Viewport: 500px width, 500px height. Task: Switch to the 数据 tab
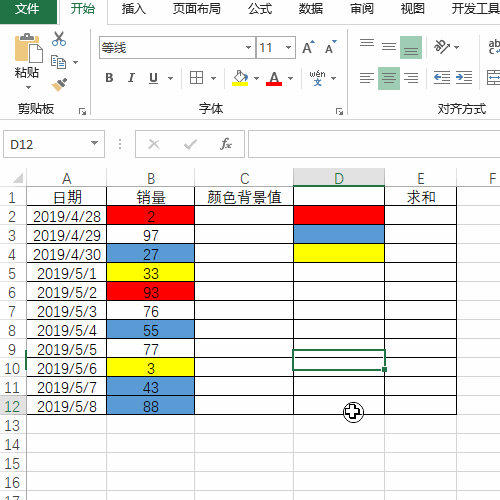click(x=311, y=9)
